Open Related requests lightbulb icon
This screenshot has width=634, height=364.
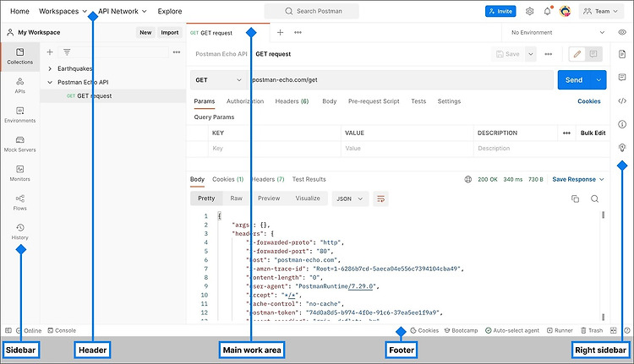pyautogui.click(x=622, y=148)
